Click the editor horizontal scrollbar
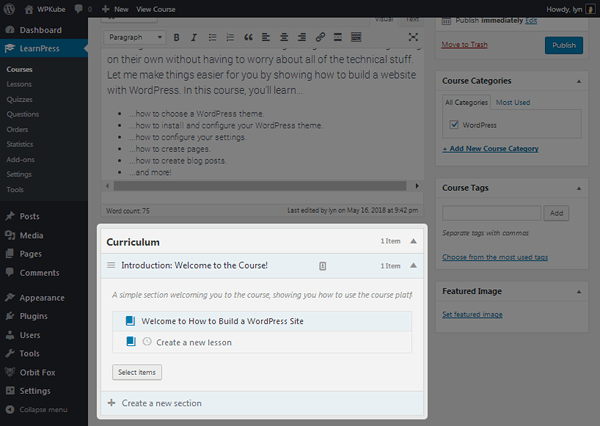Image resolution: width=600 pixels, height=426 pixels. click(x=260, y=187)
